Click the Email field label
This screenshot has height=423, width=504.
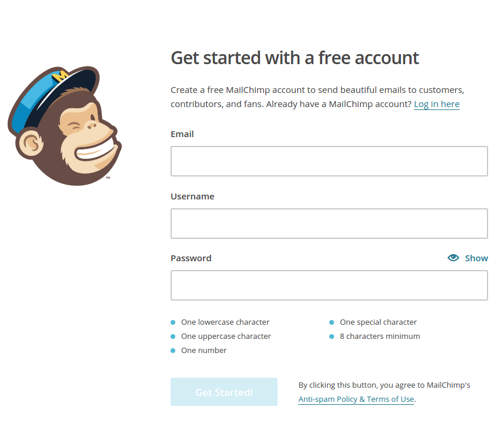[x=182, y=134]
